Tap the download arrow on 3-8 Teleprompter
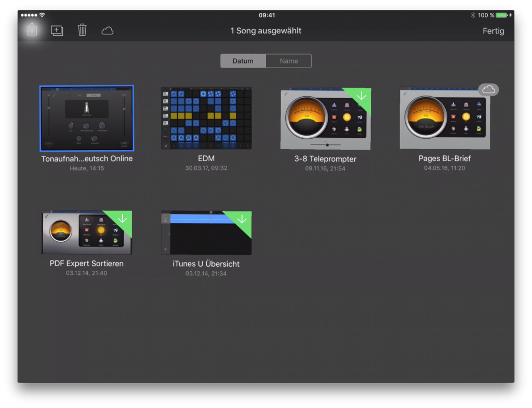 [x=362, y=96]
